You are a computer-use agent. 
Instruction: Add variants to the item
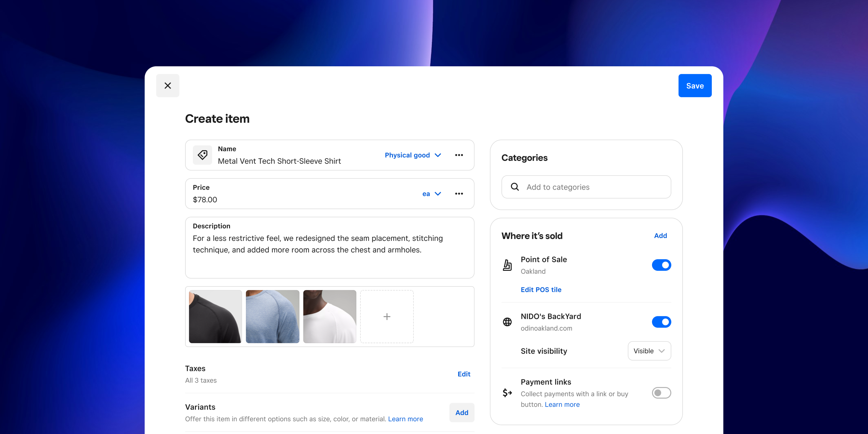coord(462,413)
